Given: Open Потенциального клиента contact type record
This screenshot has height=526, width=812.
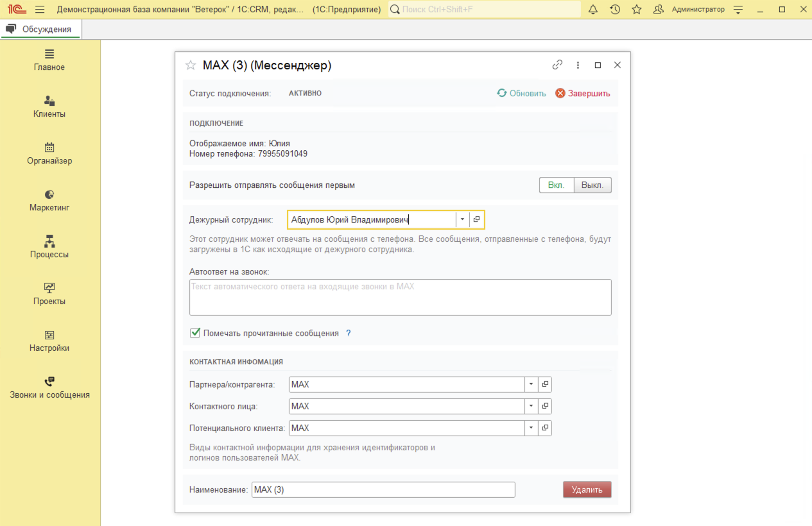Looking at the screenshot, I should [x=545, y=428].
